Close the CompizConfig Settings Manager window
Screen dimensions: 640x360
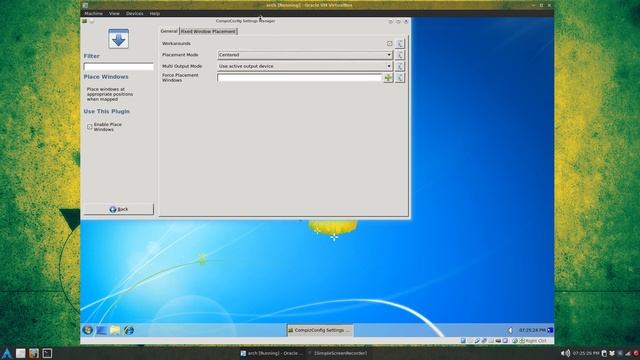click(406, 21)
